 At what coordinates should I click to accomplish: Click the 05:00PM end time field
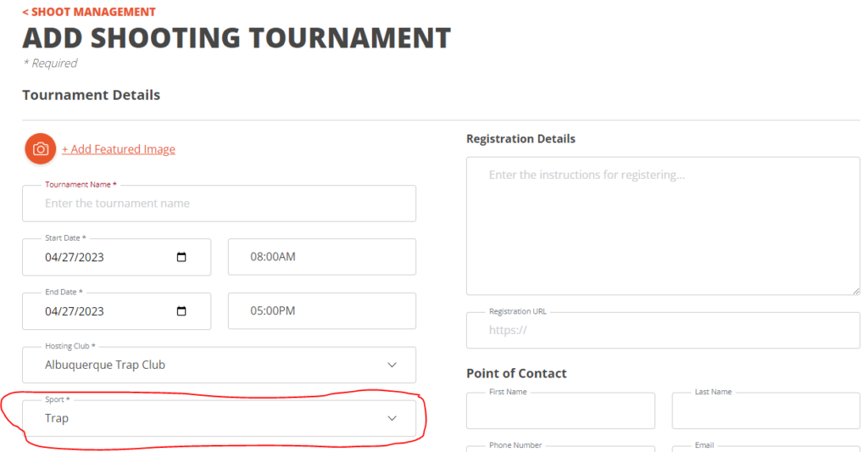click(x=322, y=310)
